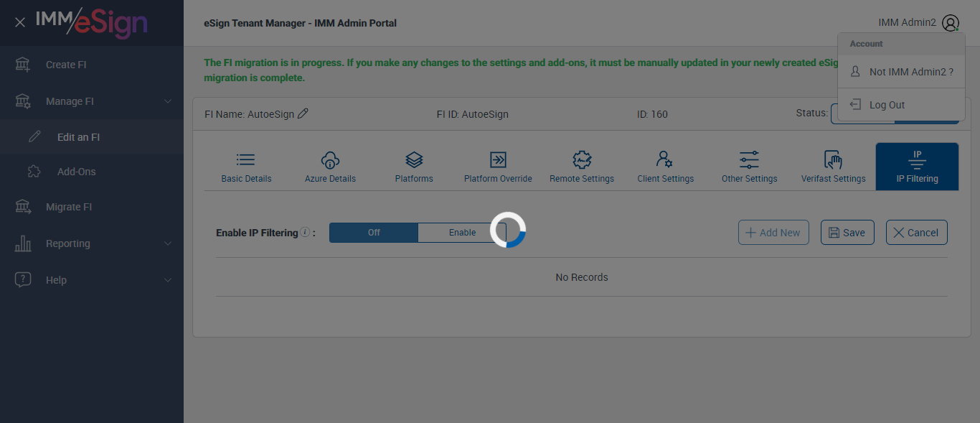Switch to Other Settings tab label

749,179
